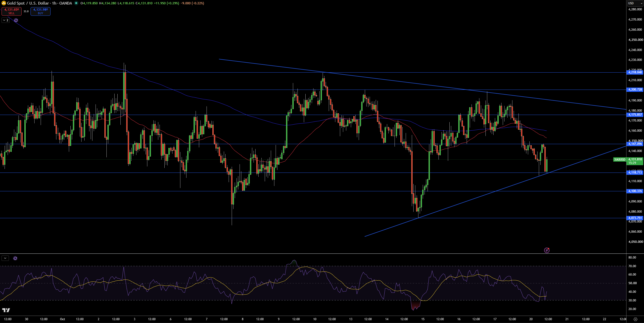644x323 pixels.
Task: Select the 4,218.040 horizontal line label
Action: coord(635,72)
